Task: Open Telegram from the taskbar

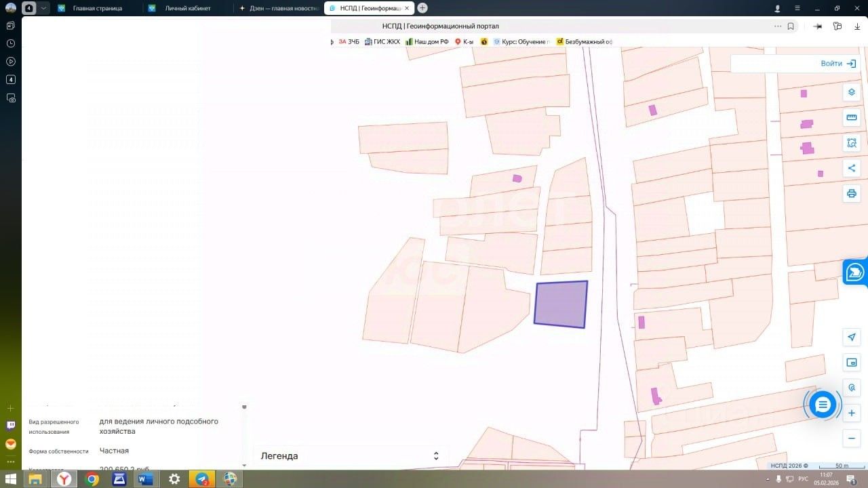Action: pos(202,479)
